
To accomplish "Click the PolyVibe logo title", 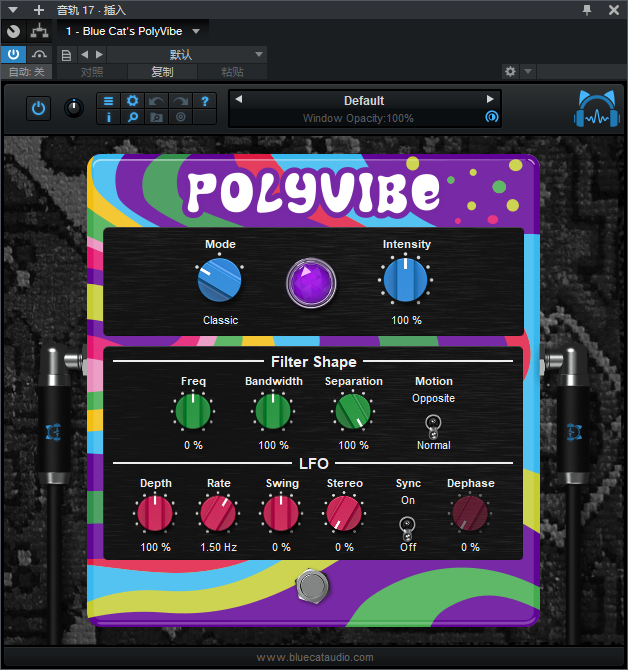I will (x=313, y=193).
